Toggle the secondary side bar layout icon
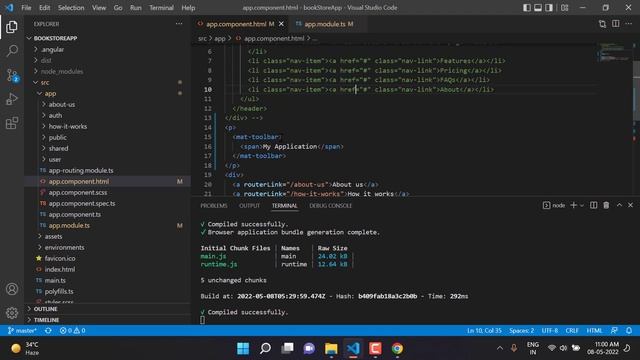 click(x=549, y=8)
